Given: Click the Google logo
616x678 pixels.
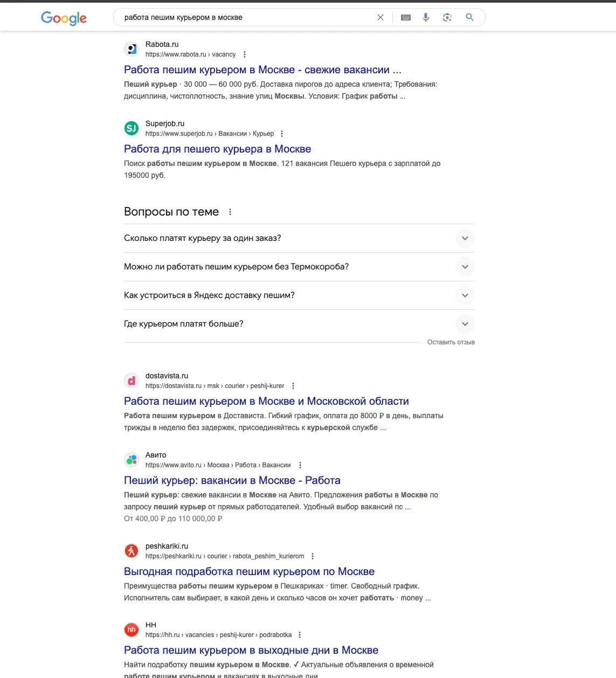Looking at the screenshot, I should click(x=64, y=18).
